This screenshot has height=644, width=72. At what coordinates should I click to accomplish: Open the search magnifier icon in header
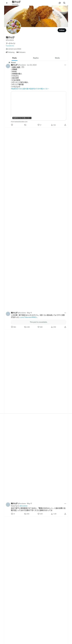point(64,3)
